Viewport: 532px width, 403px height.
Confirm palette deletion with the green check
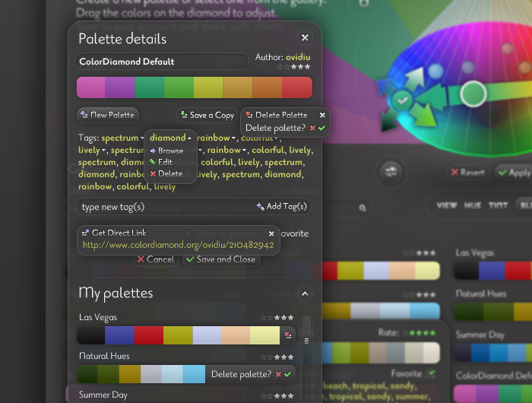(322, 128)
